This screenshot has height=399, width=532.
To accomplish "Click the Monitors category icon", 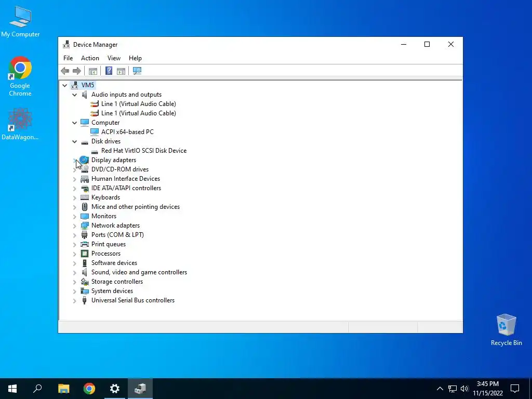I will point(85,216).
